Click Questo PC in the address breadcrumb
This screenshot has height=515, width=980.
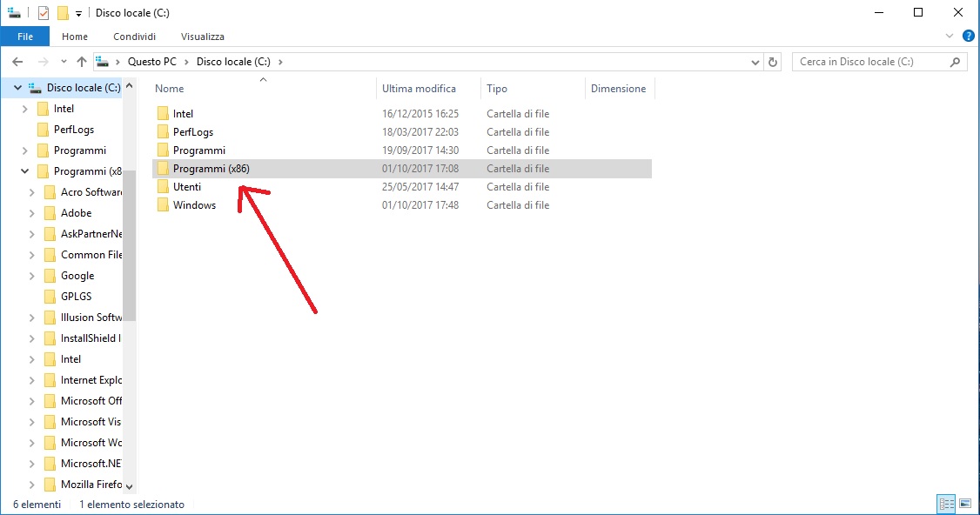pos(151,62)
